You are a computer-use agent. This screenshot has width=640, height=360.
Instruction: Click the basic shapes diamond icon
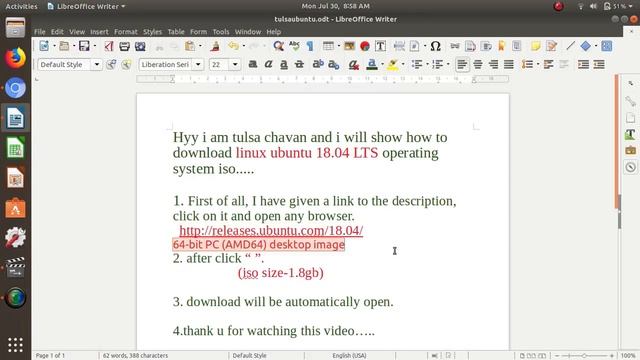[x=586, y=46]
